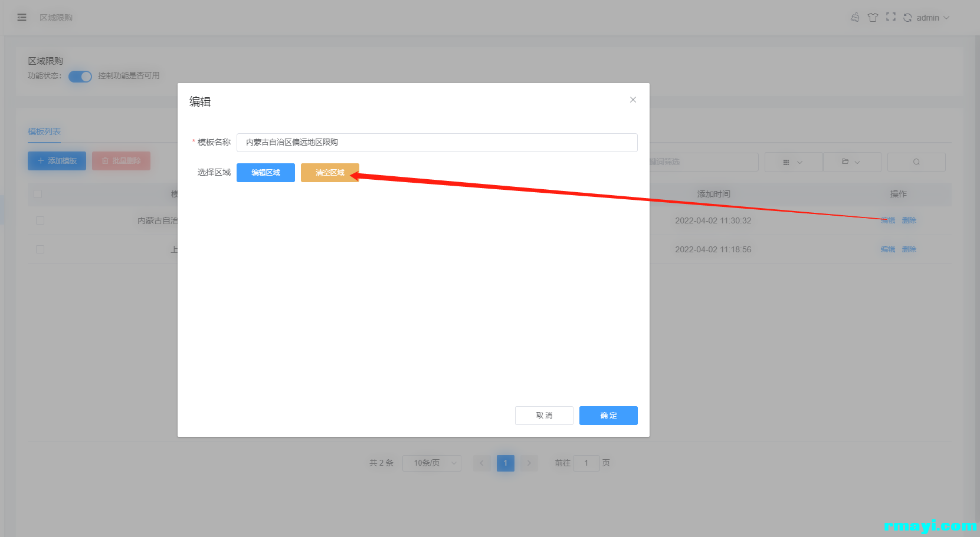Close the 编辑 dialog with X
This screenshot has width=980, height=537.
pos(632,100)
